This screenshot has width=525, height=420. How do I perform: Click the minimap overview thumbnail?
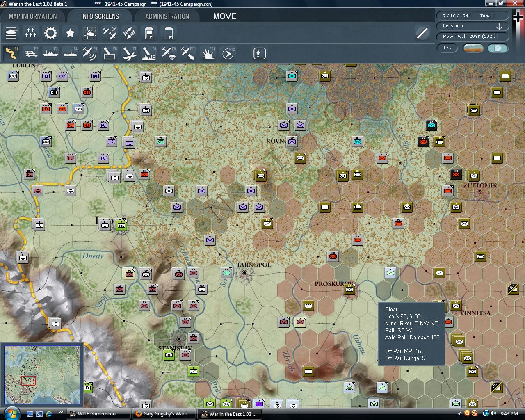pos(42,374)
